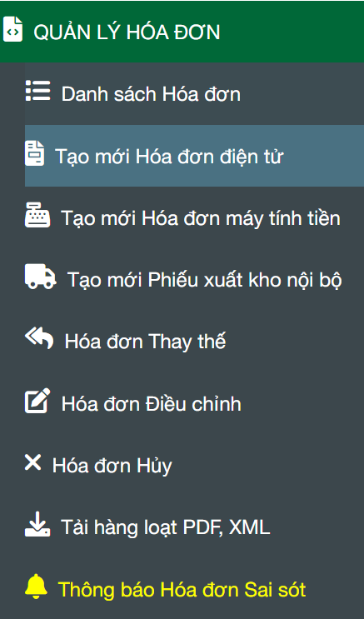Screen dimensions: 364x619
Task: Click the list icon for Danh sách Hóa đơn
Action: [38, 91]
